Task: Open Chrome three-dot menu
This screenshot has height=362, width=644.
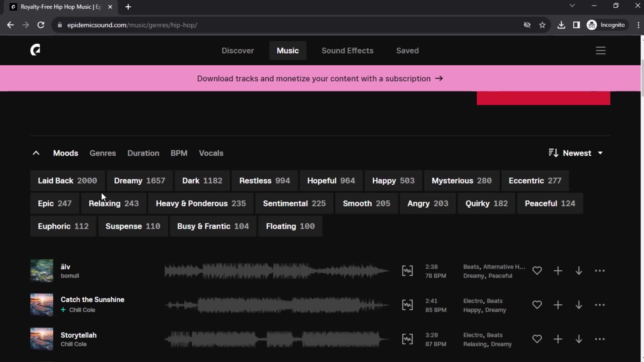Action: [638, 25]
